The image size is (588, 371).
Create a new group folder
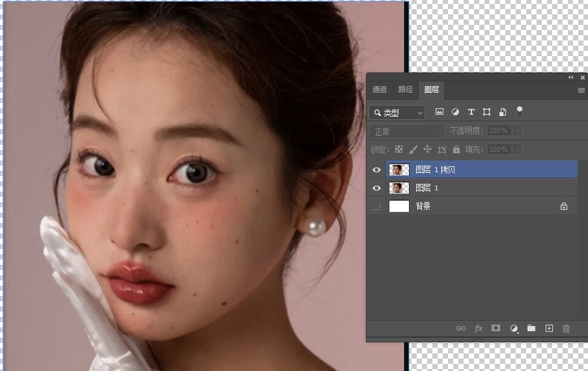[531, 328]
